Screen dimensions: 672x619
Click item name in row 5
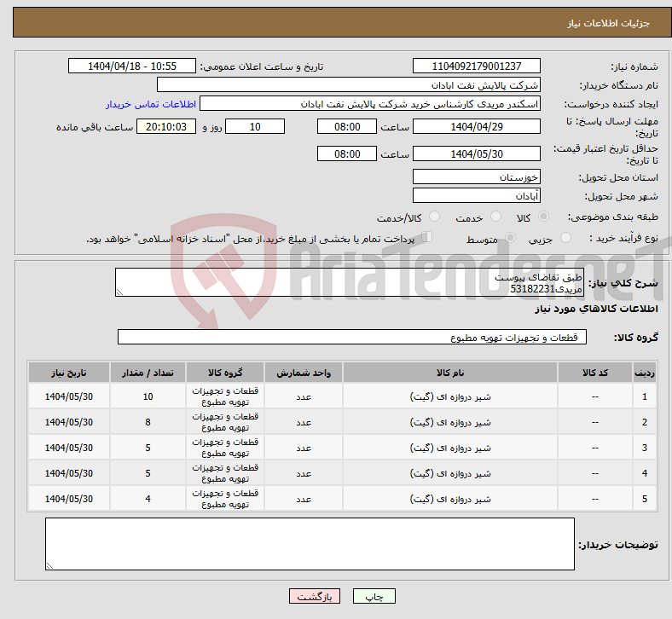pos(450,499)
